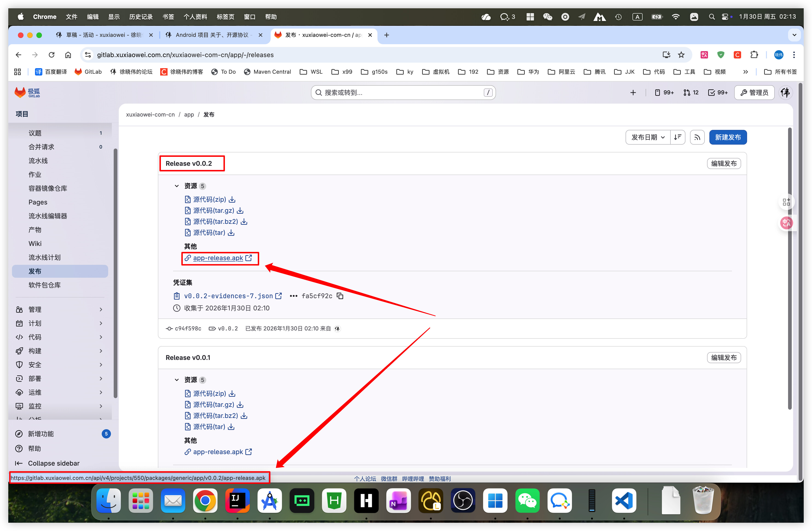Bookmark page with the star icon
Image resolution: width=812 pixels, height=531 pixels.
[681, 55]
